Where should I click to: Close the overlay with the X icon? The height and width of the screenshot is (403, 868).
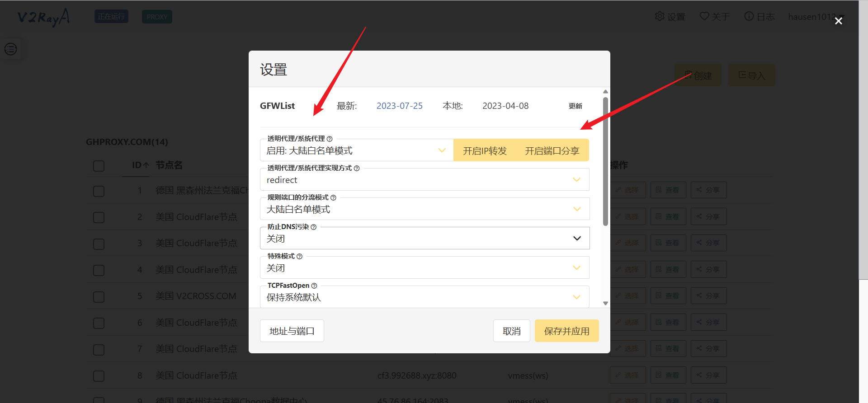[x=838, y=21]
